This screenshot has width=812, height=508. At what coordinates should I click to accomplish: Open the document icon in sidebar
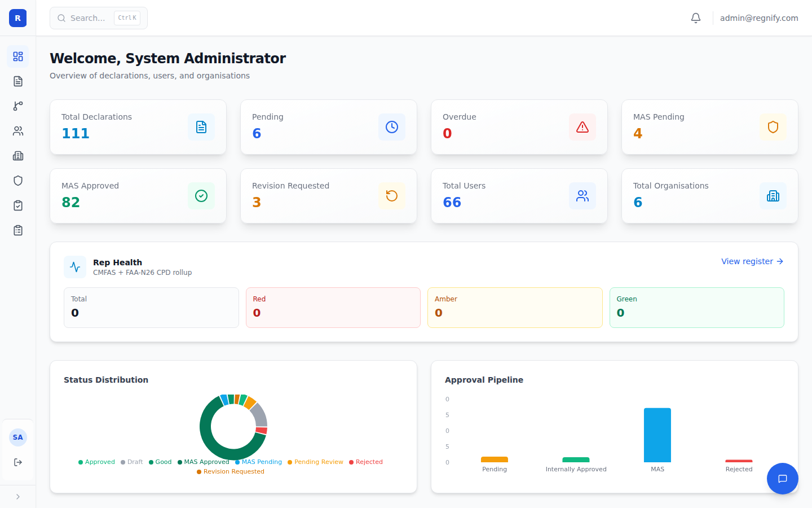pos(18,81)
